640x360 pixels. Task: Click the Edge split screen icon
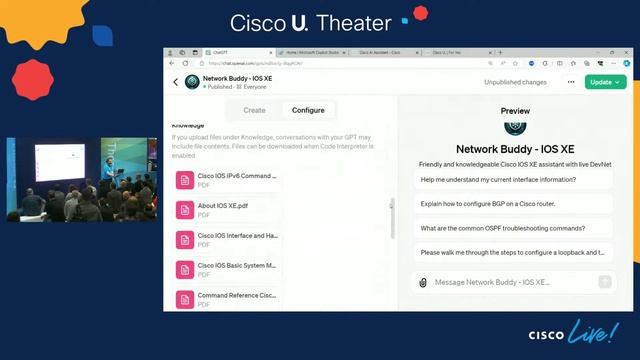click(x=560, y=63)
